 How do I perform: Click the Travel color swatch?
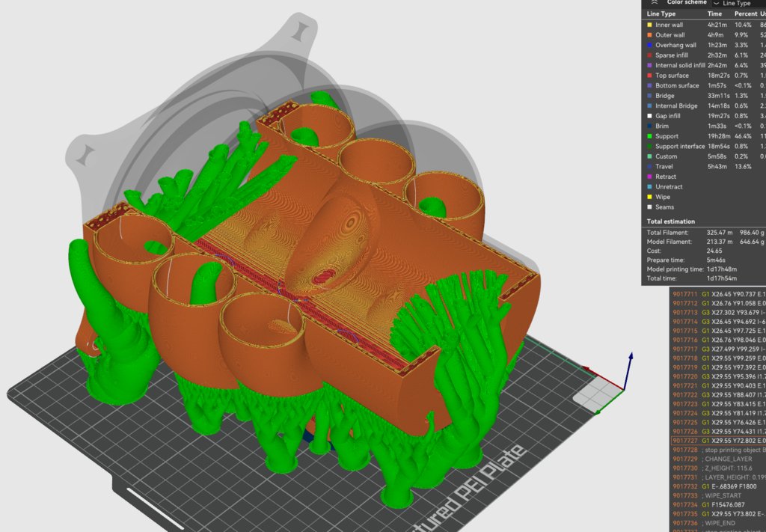click(649, 167)
